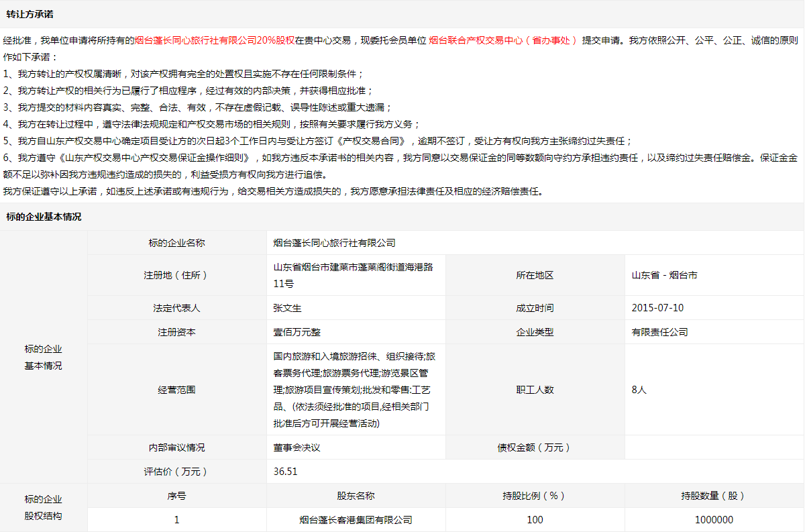Click the value 山东省 - 烟台市
The image size is (805, 532).
click(664, 275)
